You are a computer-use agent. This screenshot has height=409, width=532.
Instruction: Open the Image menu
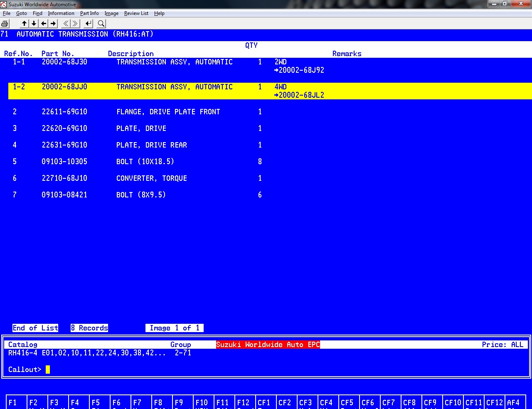pyautogui.click(x=111, y=13)
